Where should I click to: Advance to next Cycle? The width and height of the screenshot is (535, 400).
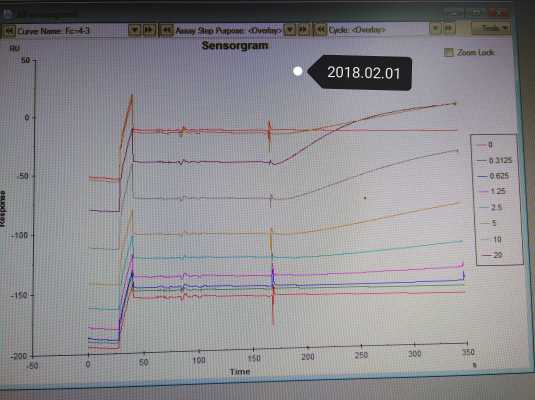(x=449, y=28)
